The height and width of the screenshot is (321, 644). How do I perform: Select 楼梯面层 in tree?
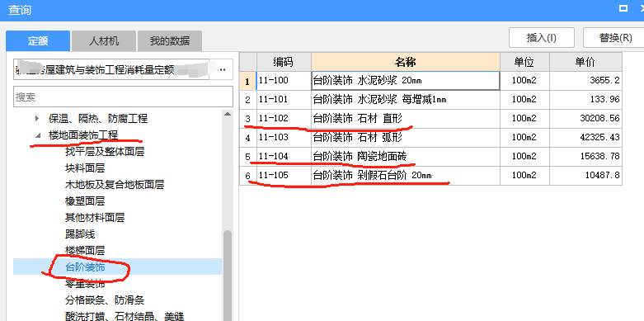click(x=85, y=250)
